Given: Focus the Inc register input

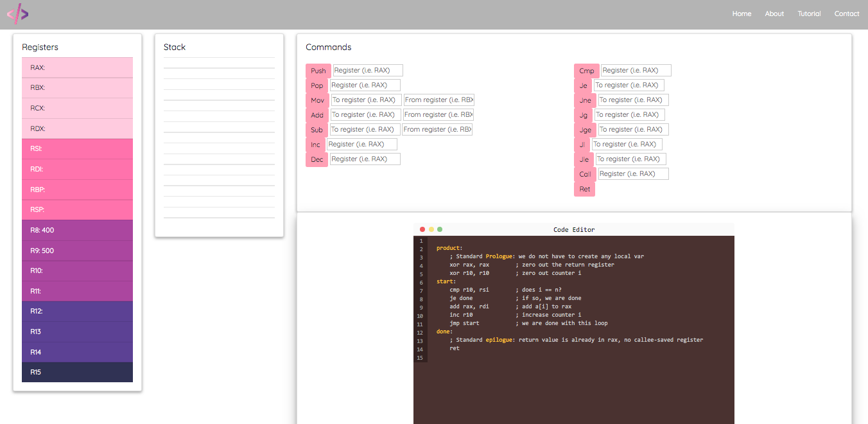Looking at the screenshot, I should (362, 144).
